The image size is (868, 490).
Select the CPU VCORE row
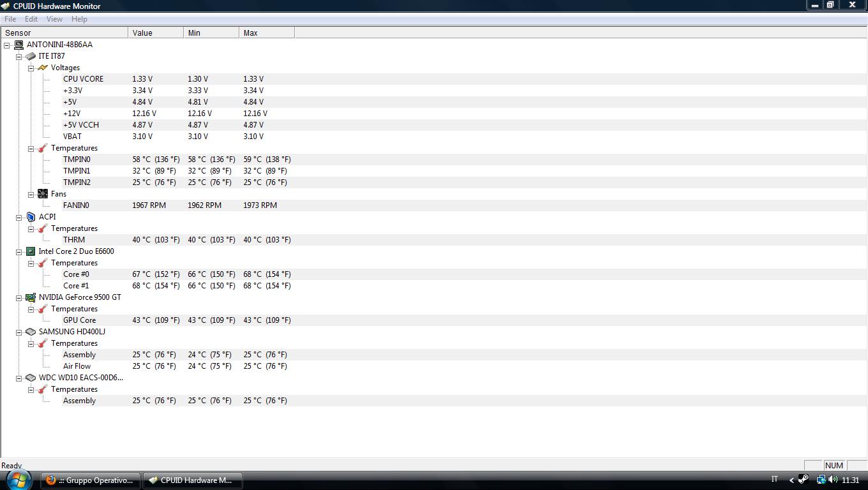coord(83,79)
